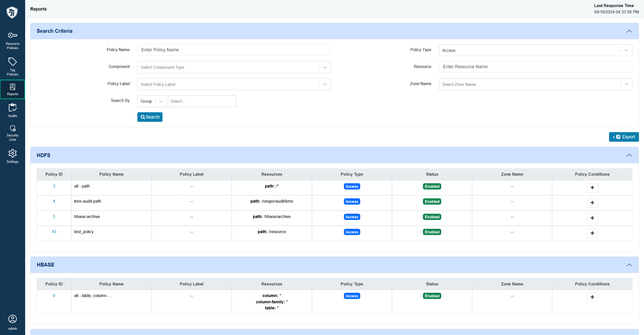Click policy ID 43 link for test_policy

pyautogui.click(x=54, y=232)
